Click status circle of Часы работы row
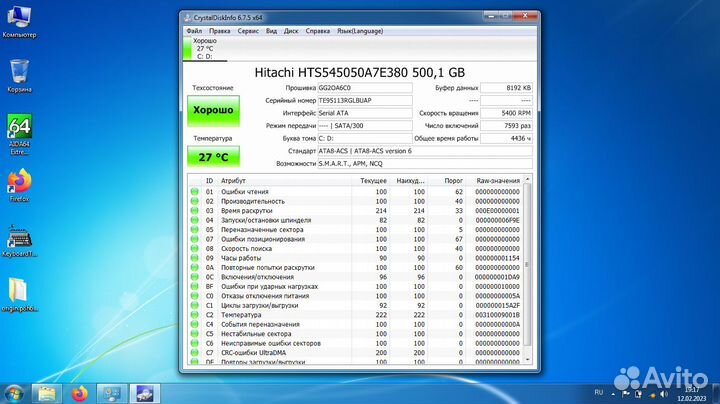Viewport: 720px width, 404px height. [x=195, y=258]
